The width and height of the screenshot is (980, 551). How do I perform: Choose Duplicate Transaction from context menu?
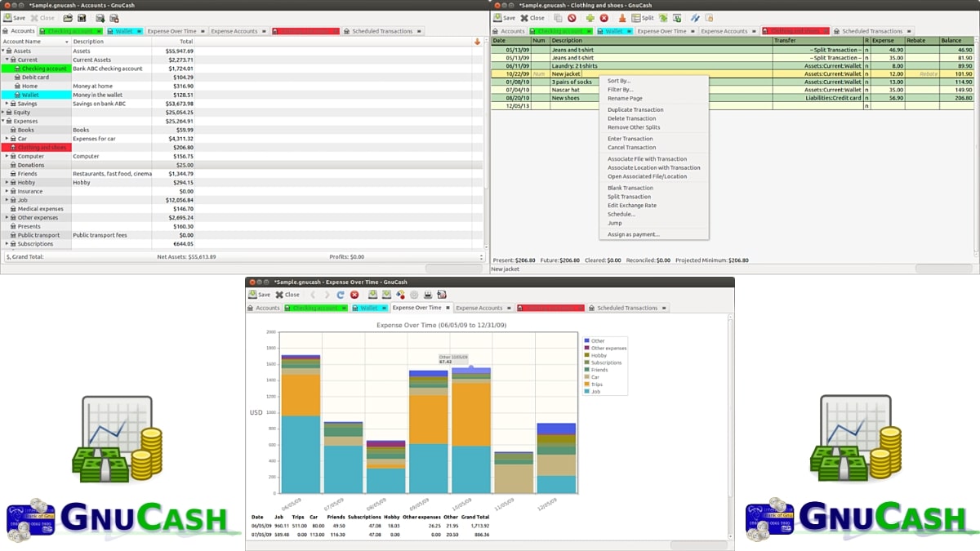(635, 109)
